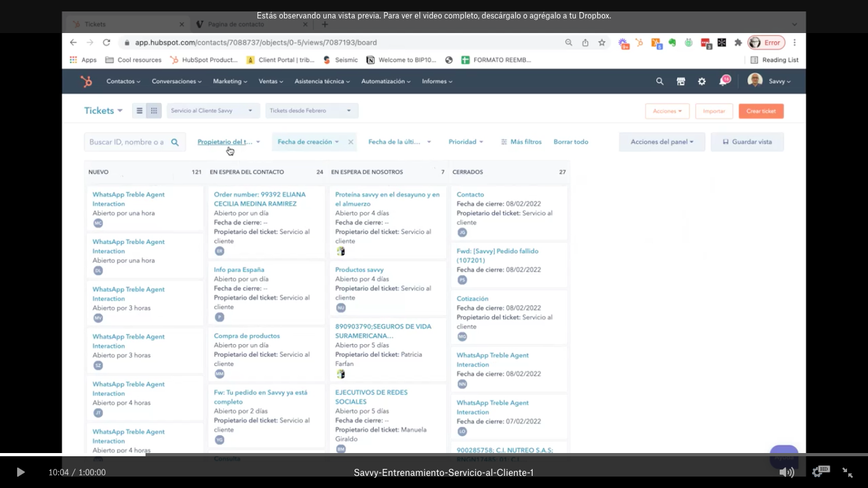Switch to list view icon

pos(140,111)
